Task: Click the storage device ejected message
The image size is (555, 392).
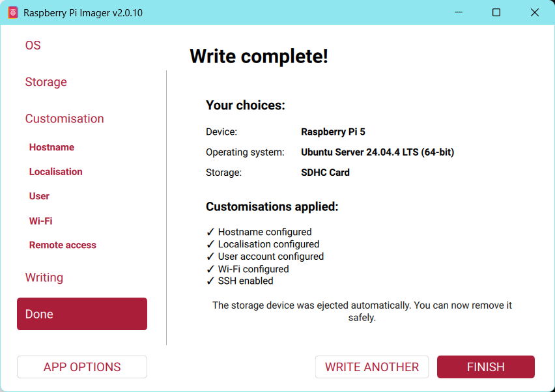Action: tap(362, 311)
